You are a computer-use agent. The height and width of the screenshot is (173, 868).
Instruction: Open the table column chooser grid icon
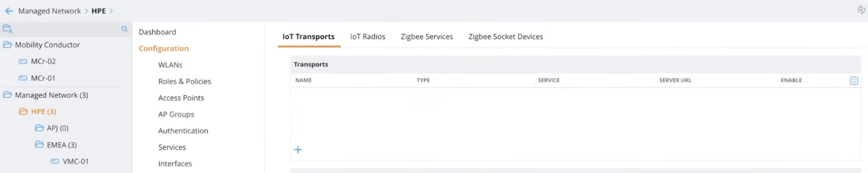coord(854,80)
